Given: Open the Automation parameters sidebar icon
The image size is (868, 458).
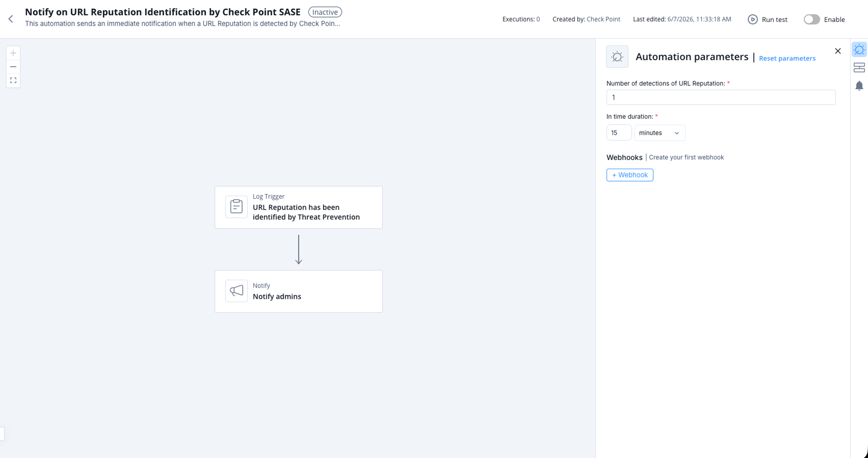Looking at the screenshot, I should [859, 50].
